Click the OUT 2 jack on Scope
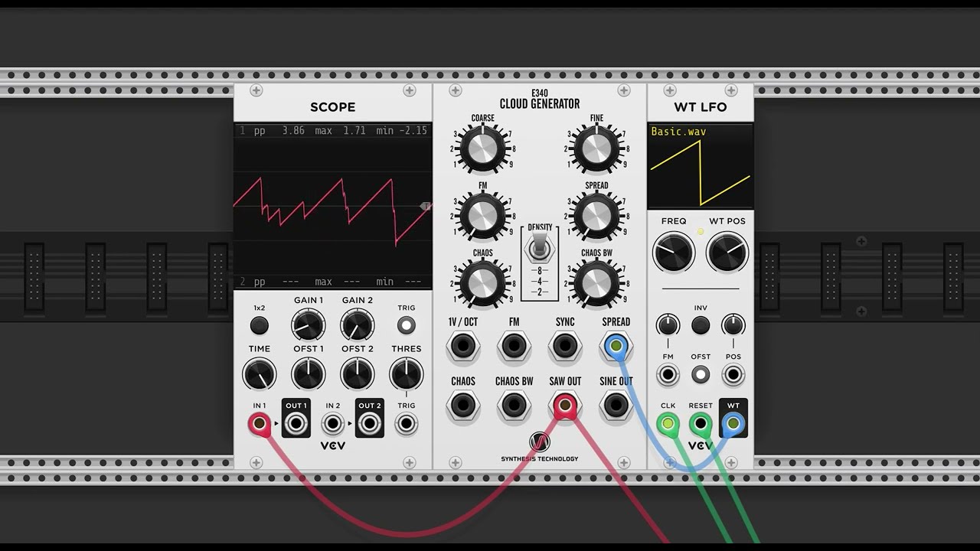 (x=370, y=423)
